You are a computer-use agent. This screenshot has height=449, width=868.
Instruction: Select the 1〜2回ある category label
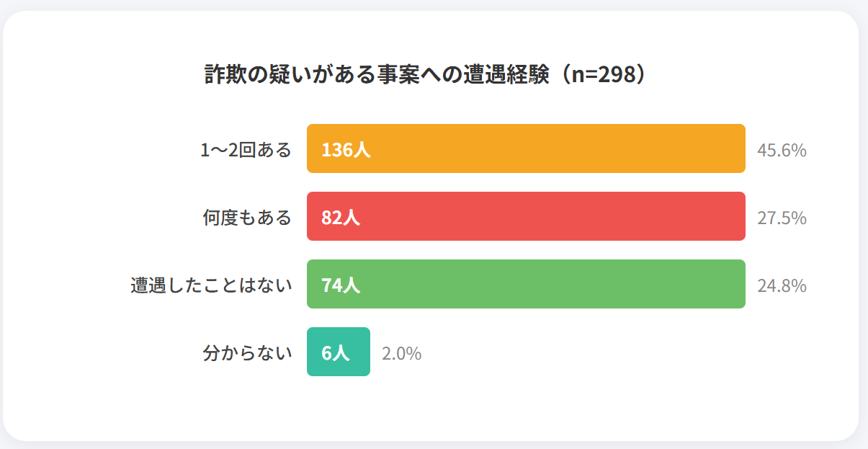(x=246, y=150)
